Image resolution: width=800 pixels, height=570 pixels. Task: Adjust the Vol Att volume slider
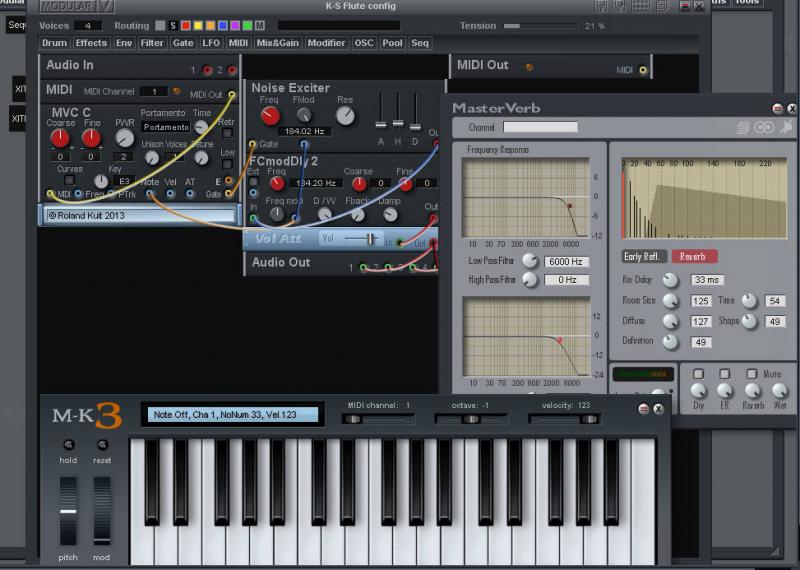(361, 239)
